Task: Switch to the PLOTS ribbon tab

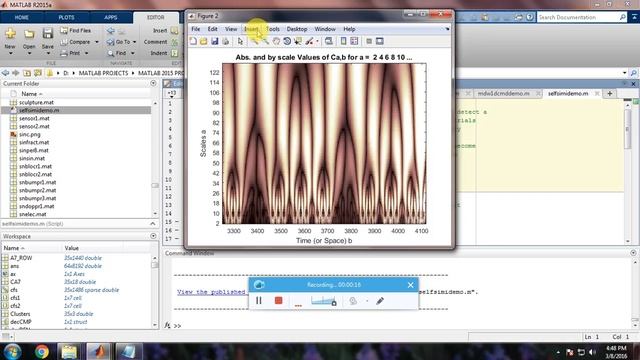Action: pyautogui.click(x=66, y=18)
